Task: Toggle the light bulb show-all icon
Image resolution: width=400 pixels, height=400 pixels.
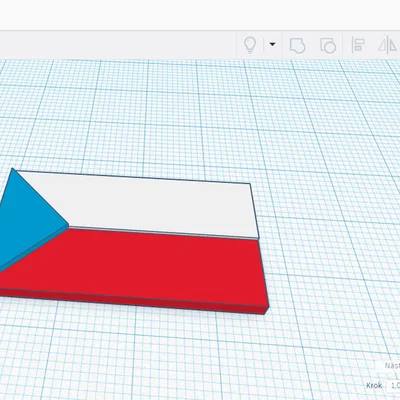Action: [x=250, y=45]
